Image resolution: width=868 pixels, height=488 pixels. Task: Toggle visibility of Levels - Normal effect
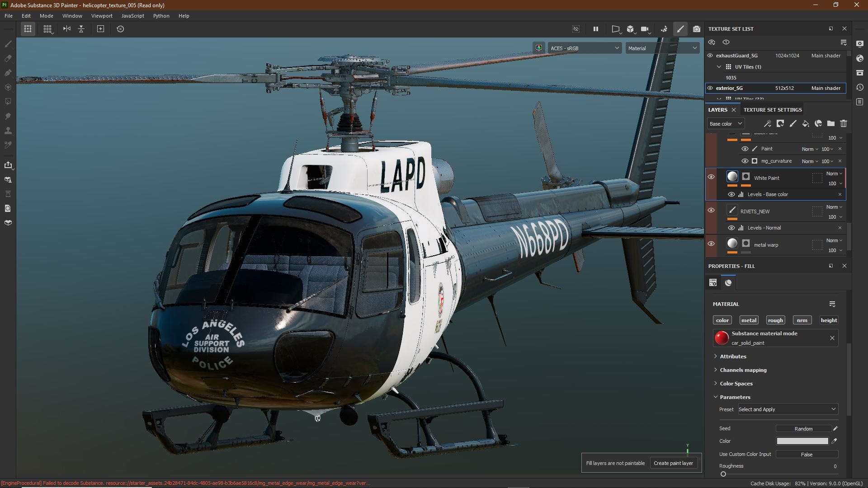[x=731, y=228]
